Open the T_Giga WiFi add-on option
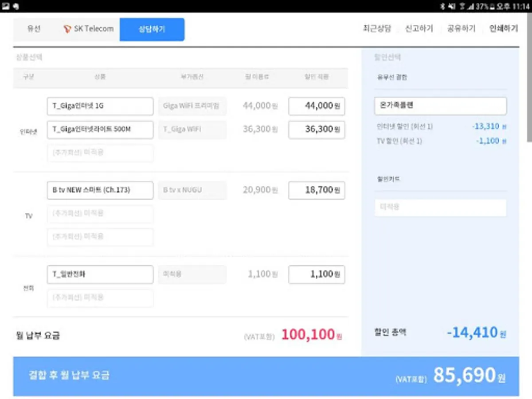 192,129
